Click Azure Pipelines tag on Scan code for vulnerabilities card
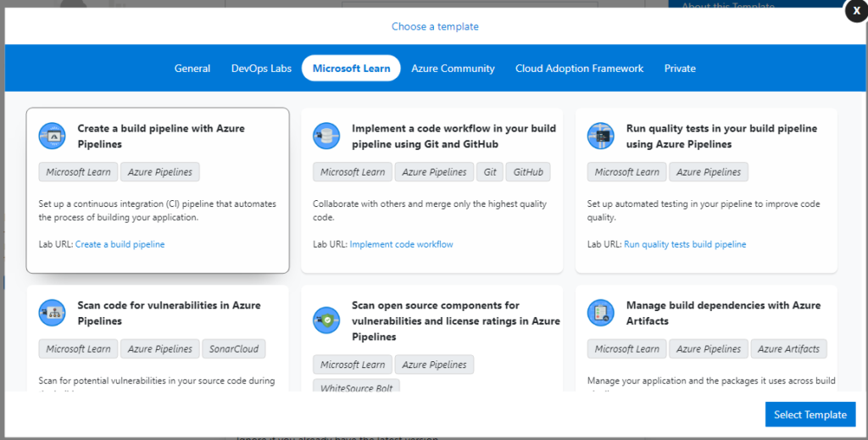The height and width of the screenshot is (440, 868). coord(160,349)
